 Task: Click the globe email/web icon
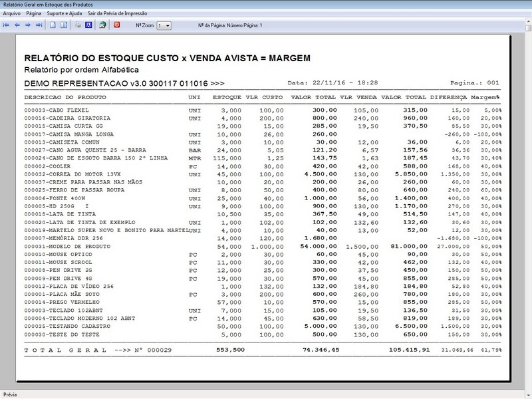pos(102,25)
